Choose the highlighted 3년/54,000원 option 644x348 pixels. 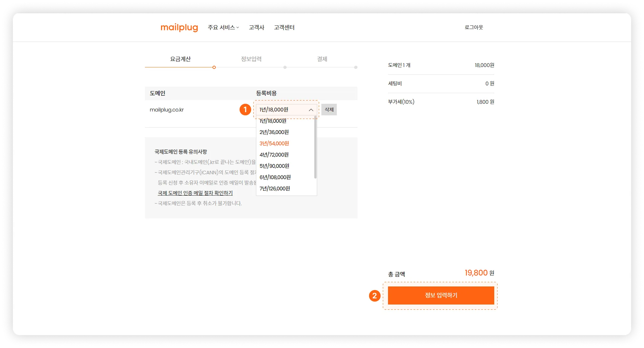[x=274, y=143]
